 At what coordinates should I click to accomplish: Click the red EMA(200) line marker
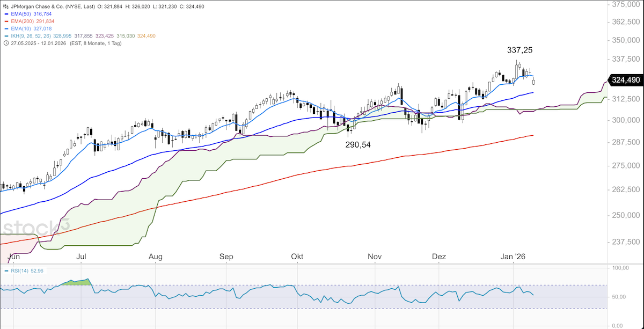(6, 21)
